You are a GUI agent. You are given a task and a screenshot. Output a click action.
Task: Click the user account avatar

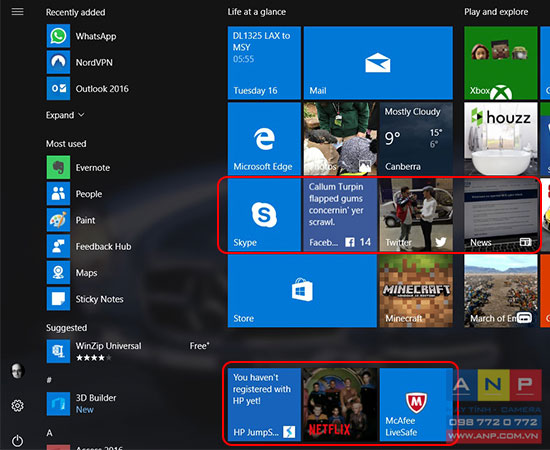(x=17, y=371)
